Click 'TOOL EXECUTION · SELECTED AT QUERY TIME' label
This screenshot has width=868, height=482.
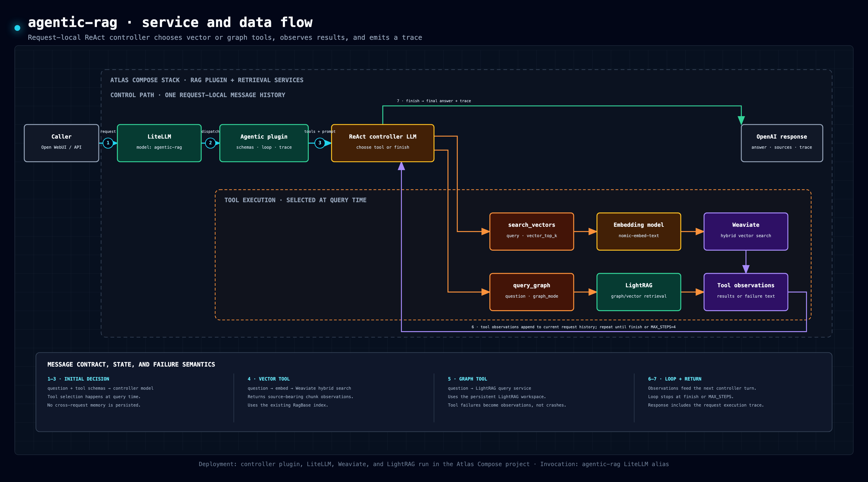[296, 200]
